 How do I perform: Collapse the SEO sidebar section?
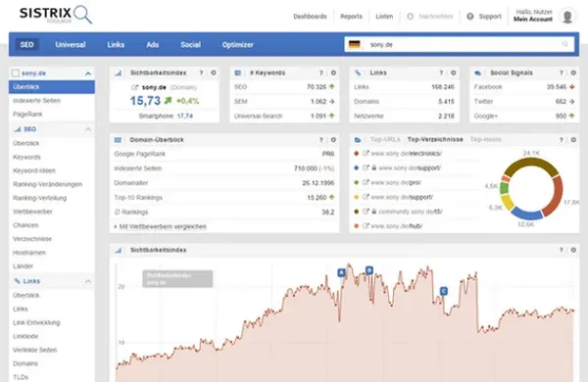coord(88,129)
